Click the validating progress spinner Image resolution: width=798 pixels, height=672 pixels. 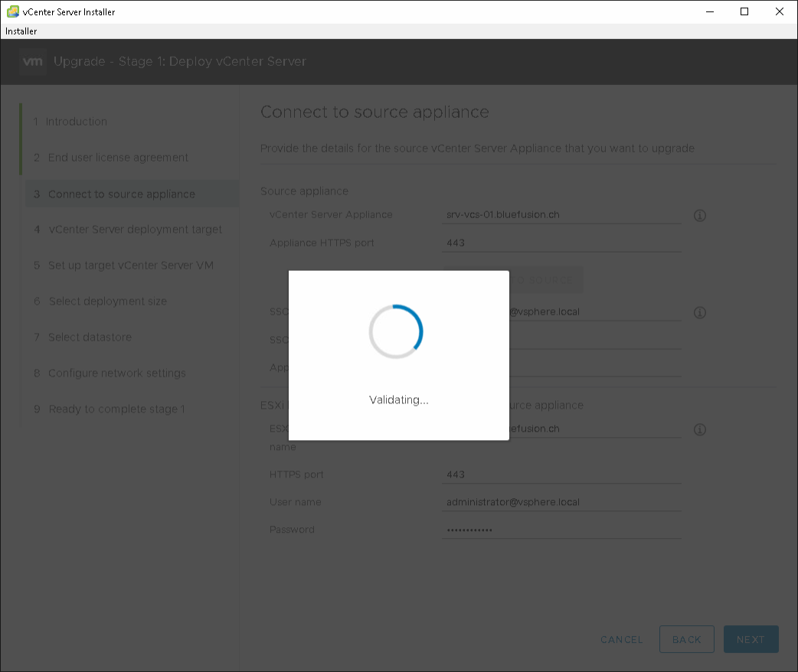[x=396, y=331]
